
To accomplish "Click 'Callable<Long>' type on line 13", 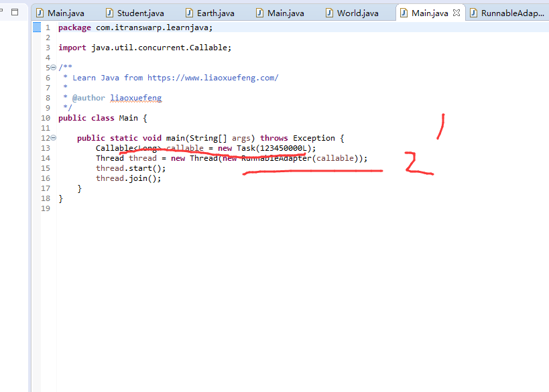I will [x=129, y=148].
